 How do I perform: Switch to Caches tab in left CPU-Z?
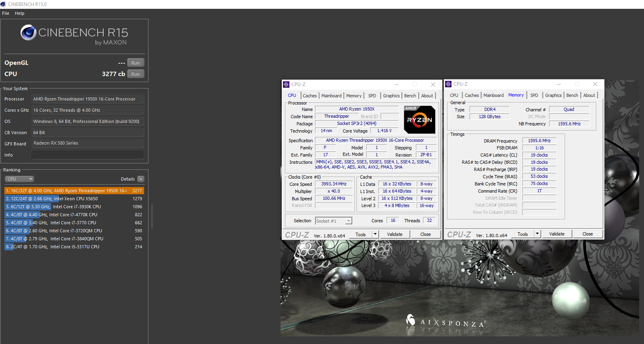309,96
